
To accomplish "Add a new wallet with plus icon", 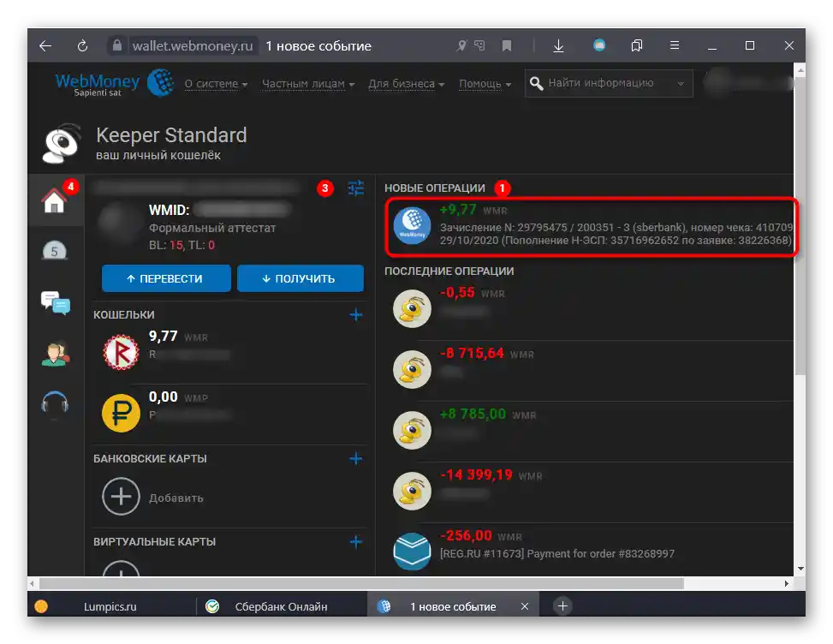I will click(356, 315).
